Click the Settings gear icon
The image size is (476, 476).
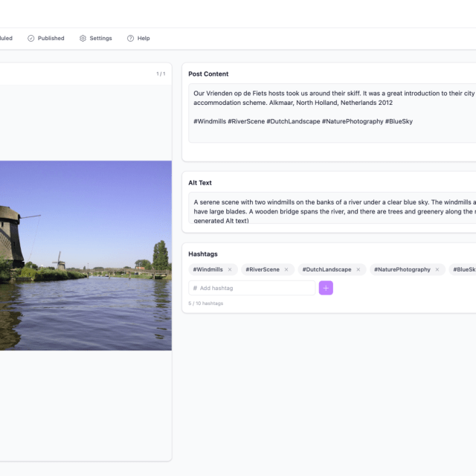83,39
